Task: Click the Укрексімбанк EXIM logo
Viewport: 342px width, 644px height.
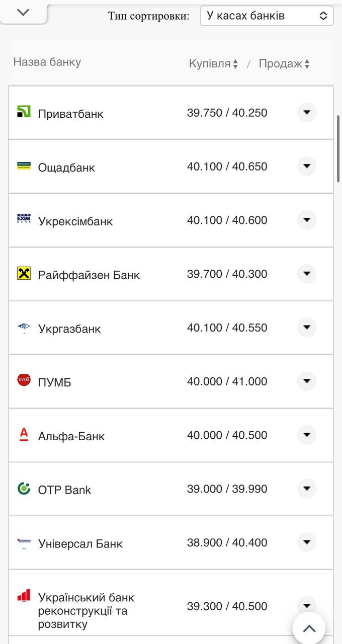Action: (x=24, y=219)
